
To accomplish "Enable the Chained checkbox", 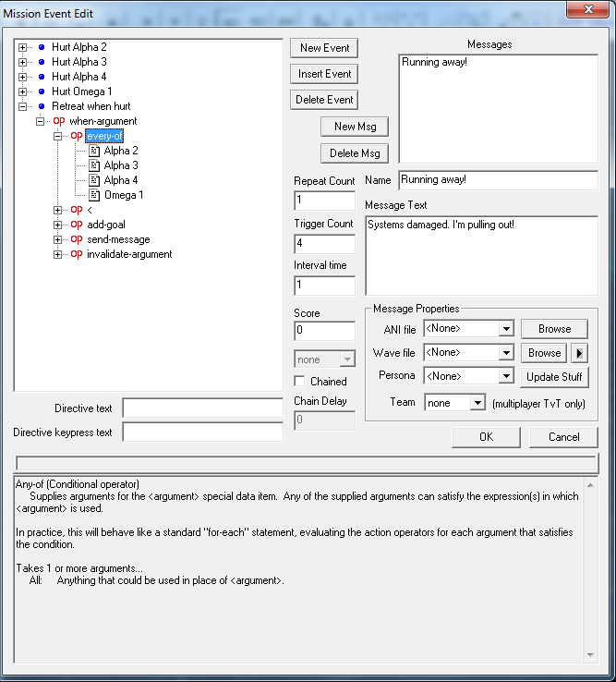I will [299, 381].
